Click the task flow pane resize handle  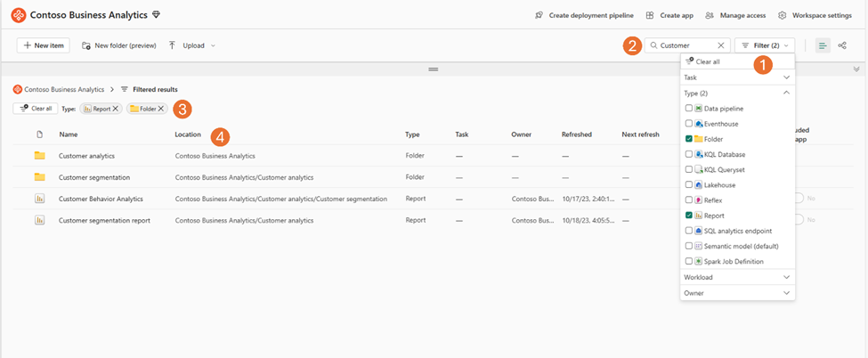click(434, 69)
